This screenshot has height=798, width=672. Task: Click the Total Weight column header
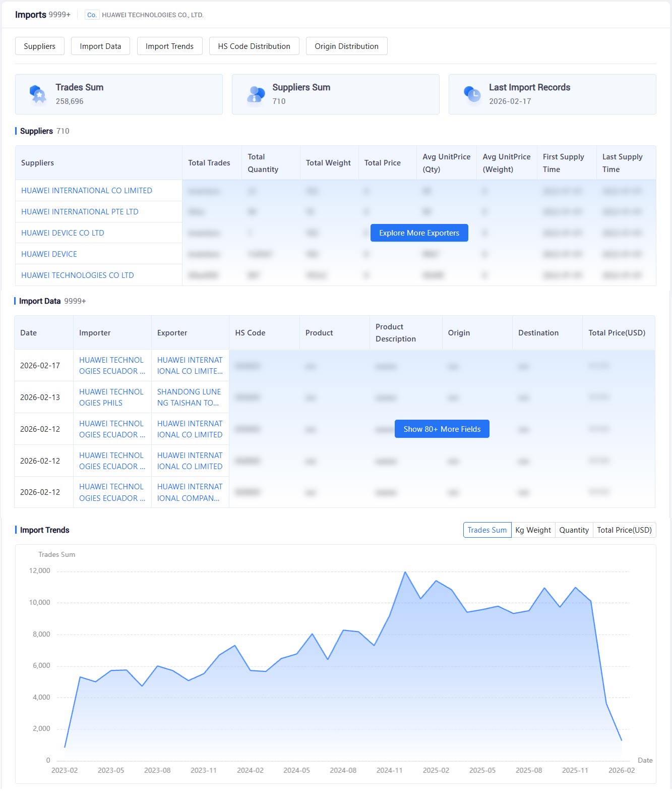pos(328,163)
